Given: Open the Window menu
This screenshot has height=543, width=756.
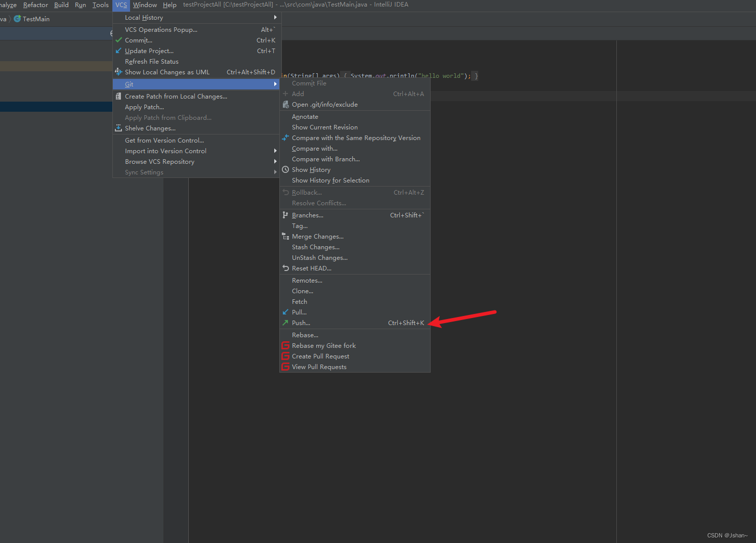Looking at the screenshot, I should click(x=145, y=5).
